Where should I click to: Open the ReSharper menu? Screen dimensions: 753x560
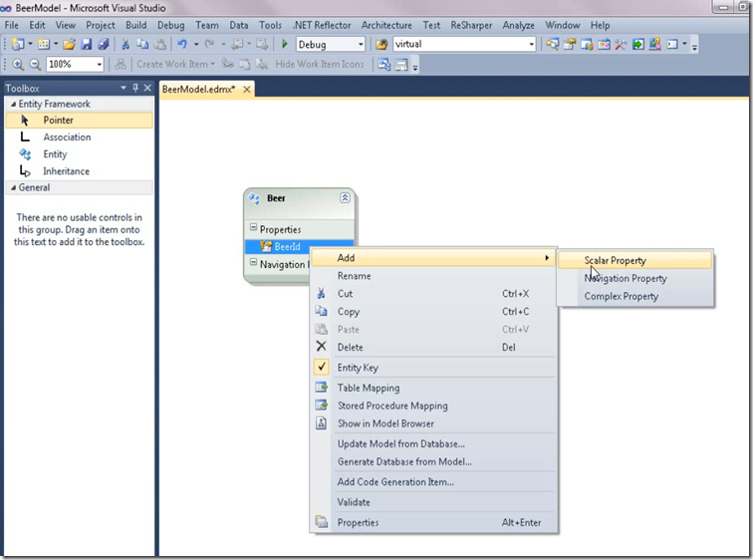pyautogui.click(x=471, y=25)
